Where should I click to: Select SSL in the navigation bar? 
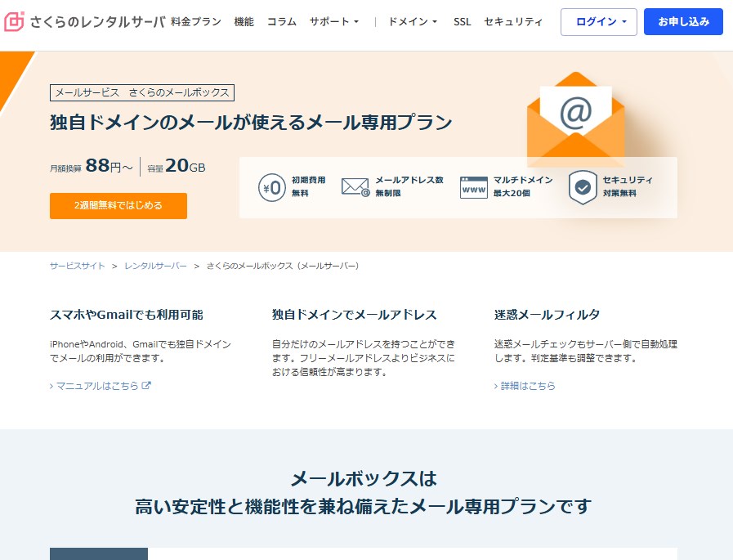click(x=463, y=22)
